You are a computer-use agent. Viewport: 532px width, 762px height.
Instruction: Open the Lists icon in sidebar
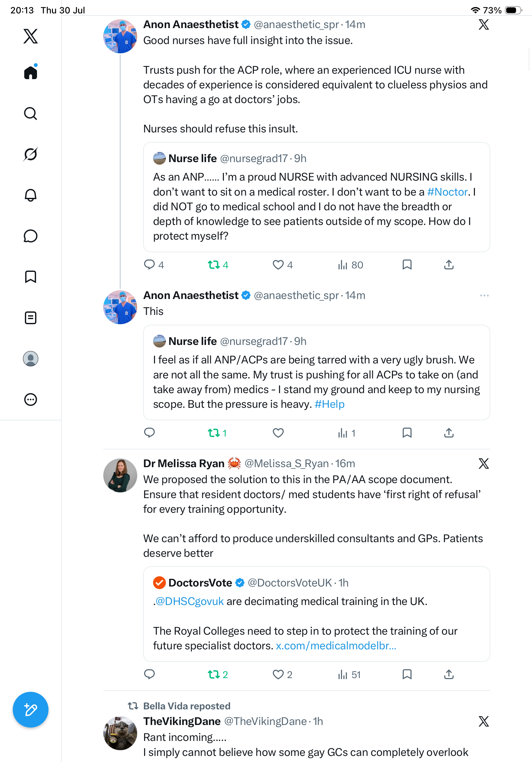31,317
